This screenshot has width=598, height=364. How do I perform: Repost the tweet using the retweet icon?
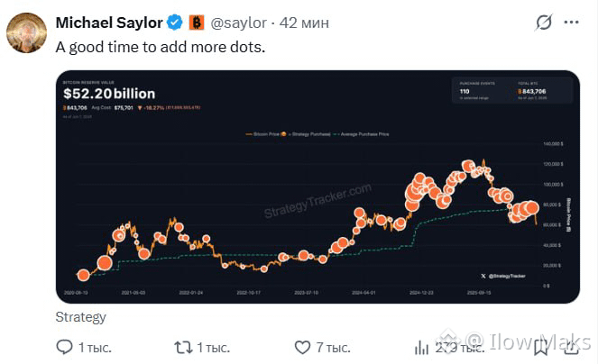coord(183,347)
